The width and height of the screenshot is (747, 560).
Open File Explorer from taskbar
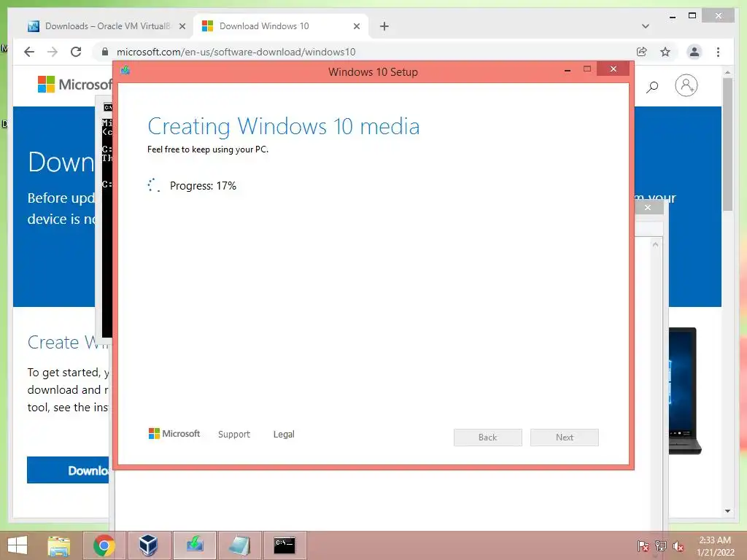coord(58,545)
